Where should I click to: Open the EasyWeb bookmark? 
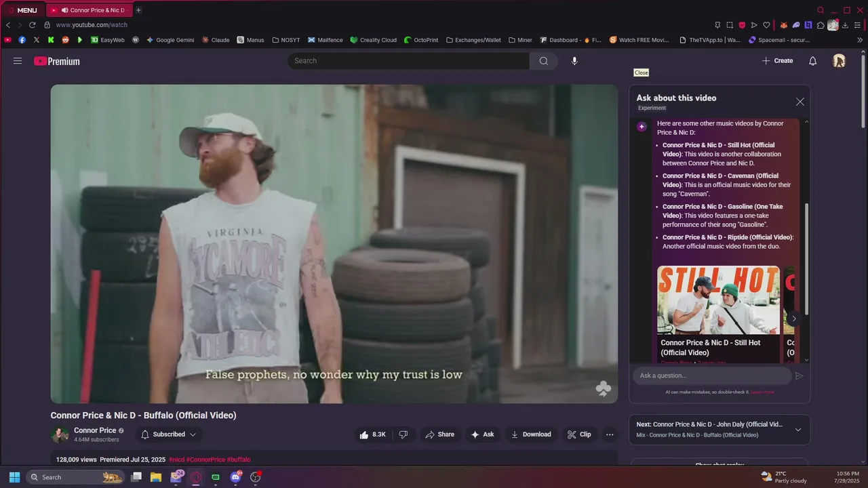click(x=108, y=40)
